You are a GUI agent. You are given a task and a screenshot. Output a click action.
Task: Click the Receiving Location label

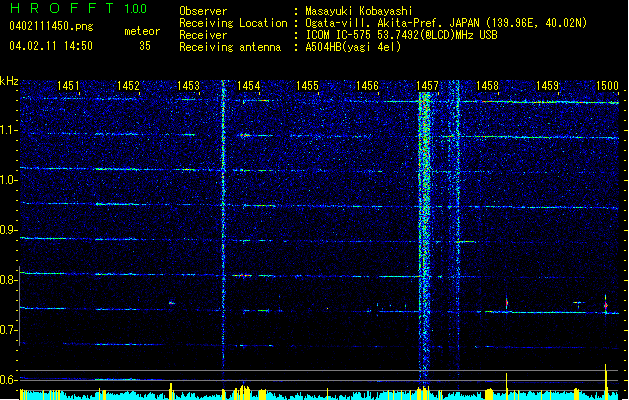click(x=233, y=23)
